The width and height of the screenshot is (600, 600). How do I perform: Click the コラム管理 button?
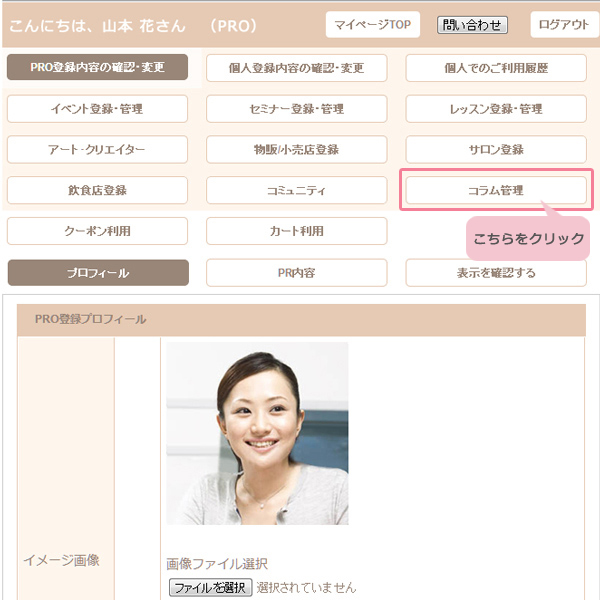tap(496, 190)
